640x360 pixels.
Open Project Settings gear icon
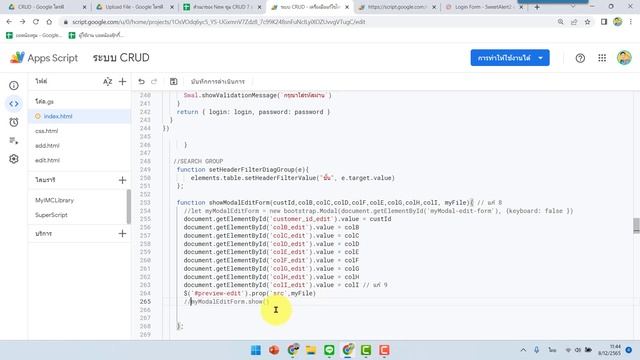coord(14,159)
